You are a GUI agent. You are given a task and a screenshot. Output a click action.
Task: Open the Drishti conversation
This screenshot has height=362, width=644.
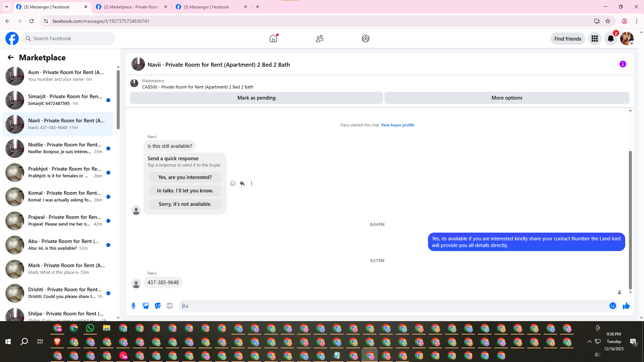(58, 293)
